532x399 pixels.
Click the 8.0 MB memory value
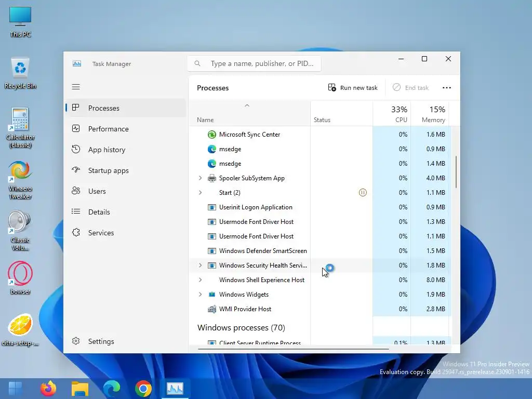pos(436,280)
